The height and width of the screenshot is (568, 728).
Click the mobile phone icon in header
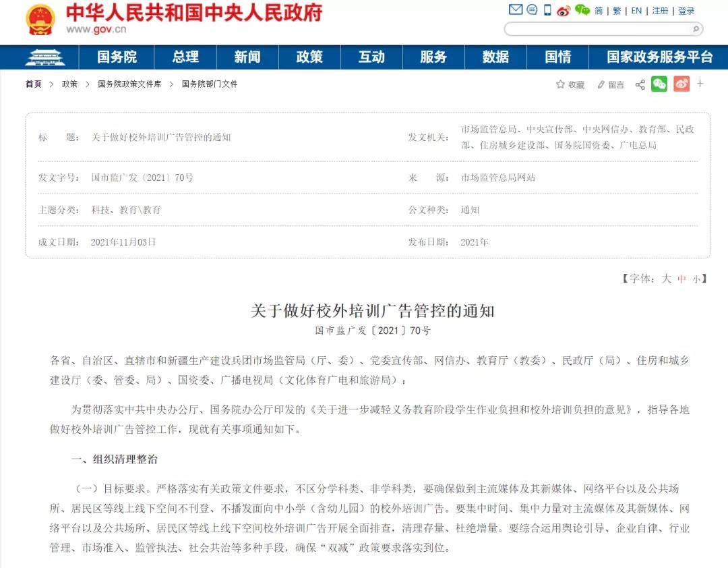tap(547, 10)
